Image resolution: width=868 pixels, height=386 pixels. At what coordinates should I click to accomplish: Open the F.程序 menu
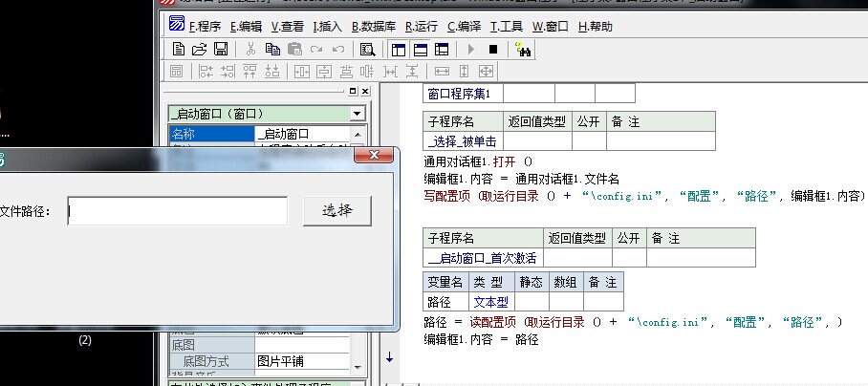pyautogui.click(x=205, y=26)
